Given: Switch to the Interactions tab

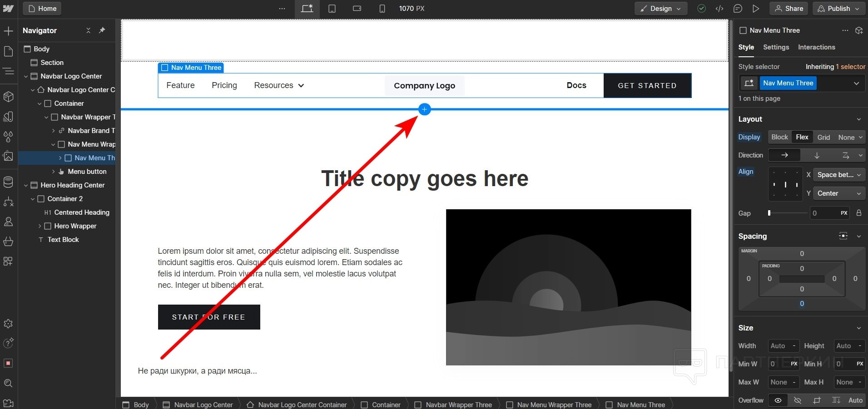Looking at the screenshot, I should (816, 47).
